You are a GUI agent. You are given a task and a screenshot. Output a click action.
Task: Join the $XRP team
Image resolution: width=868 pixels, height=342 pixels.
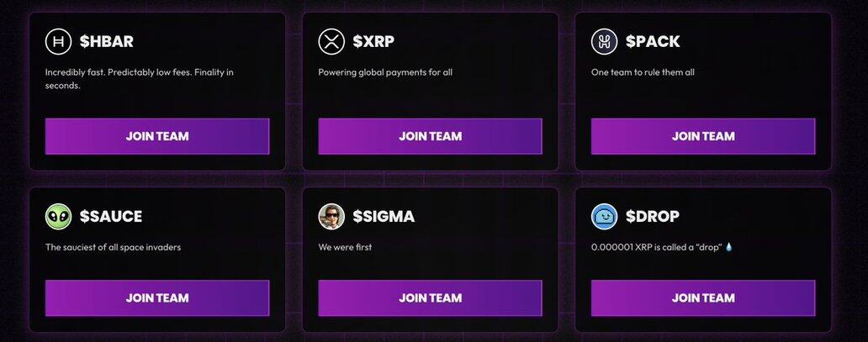pos(430,136)
